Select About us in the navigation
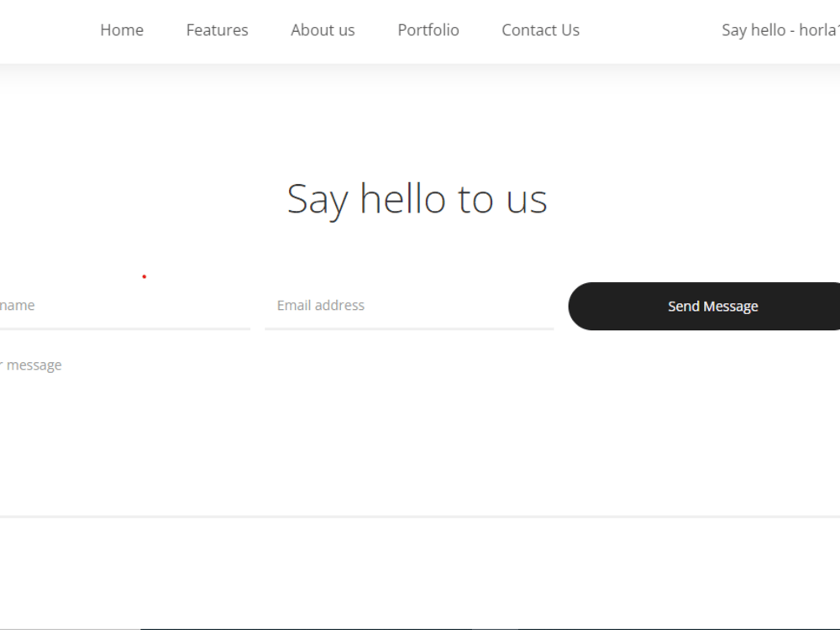The image size is (840, 630). point(323,30)
